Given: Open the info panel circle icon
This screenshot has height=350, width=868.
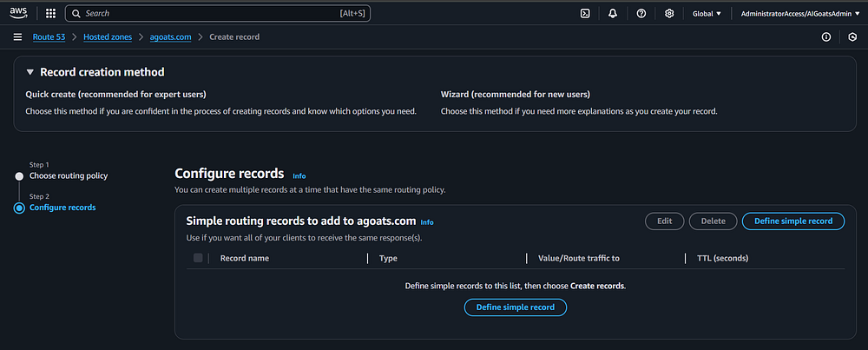Looking at the screenshot, I should 825,36.
